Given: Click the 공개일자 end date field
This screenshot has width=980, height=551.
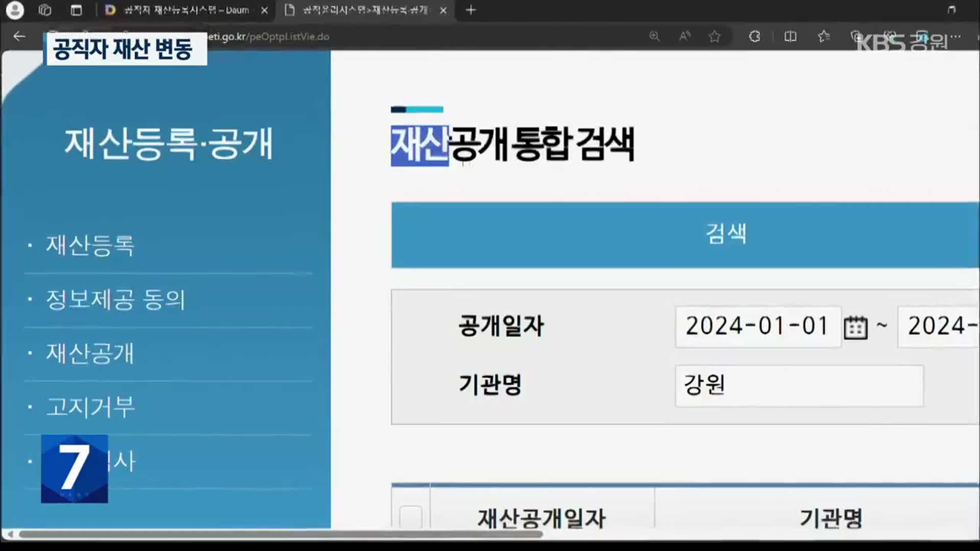Looking at the screenshot, I should coord(938,327).
